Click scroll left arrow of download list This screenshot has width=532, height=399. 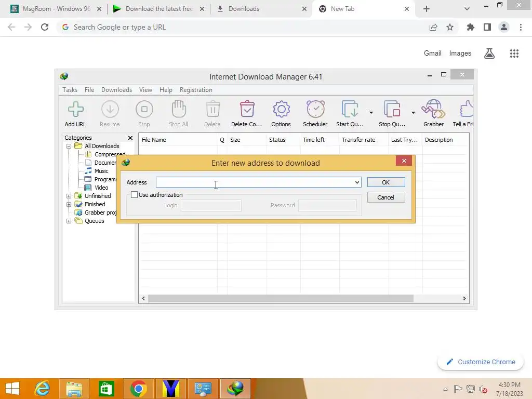143,299
